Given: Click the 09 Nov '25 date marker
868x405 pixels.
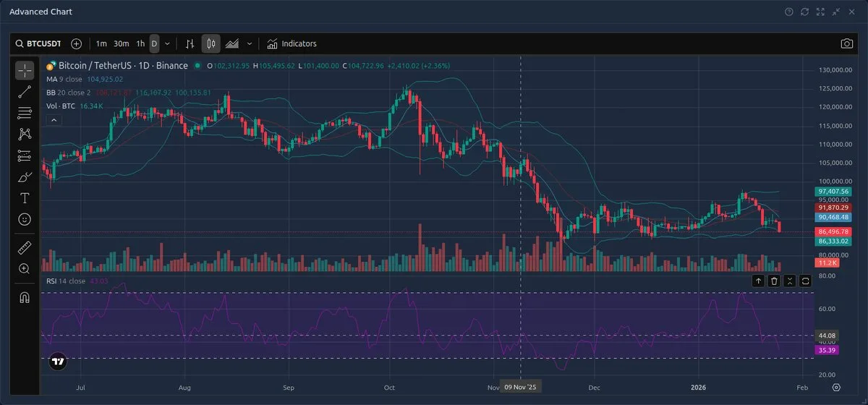Looking at the screenshot, I should click(x=522, y=387).
